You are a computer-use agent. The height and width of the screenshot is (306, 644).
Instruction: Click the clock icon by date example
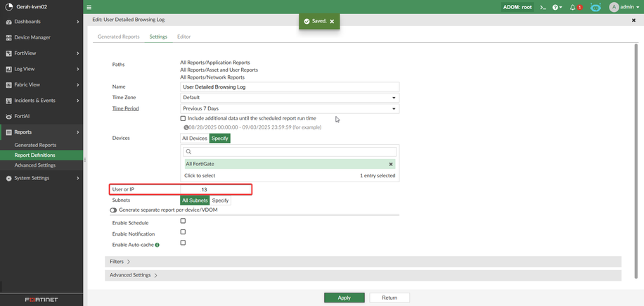(x=186, y=127)
